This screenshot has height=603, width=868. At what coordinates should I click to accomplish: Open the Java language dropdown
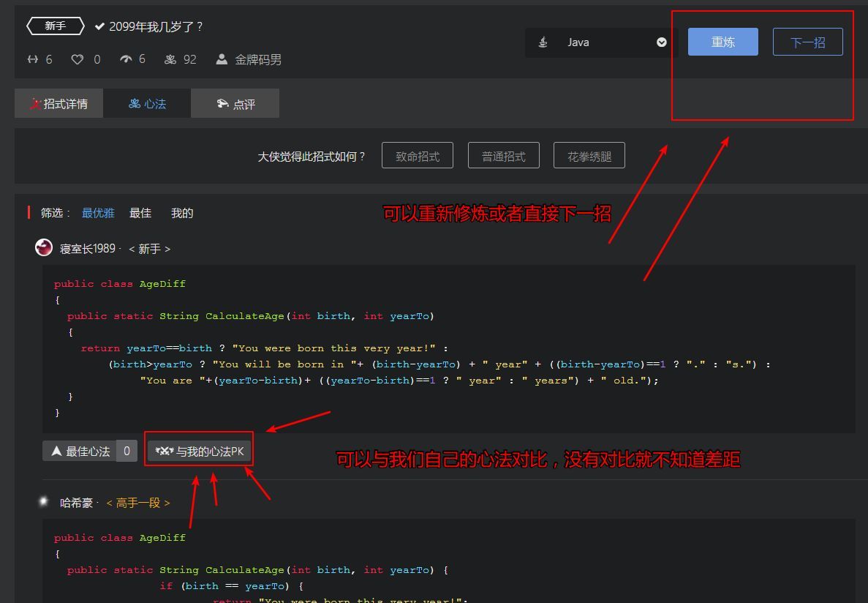(x=601, y=42)
